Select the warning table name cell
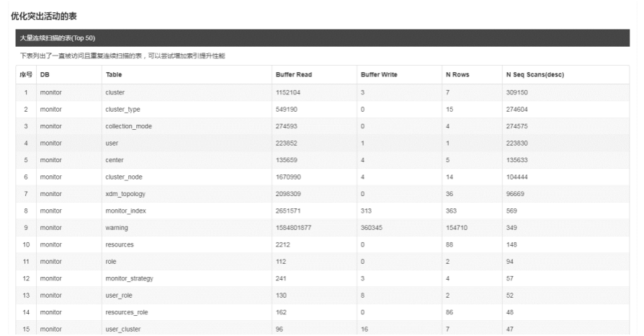The image size is (644, 336). pos(117,227)
